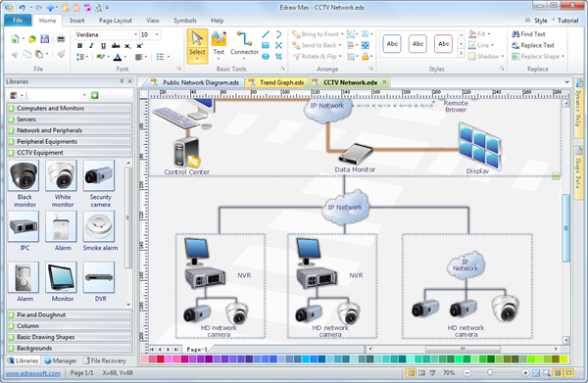The image size is (588, 383).
Task: Apply superscript formatting
Action: pyautogui.click(x=139, y=46)
